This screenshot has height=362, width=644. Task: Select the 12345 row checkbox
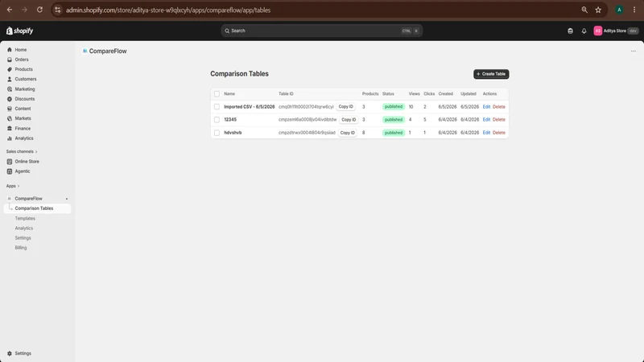click(217, 120)
